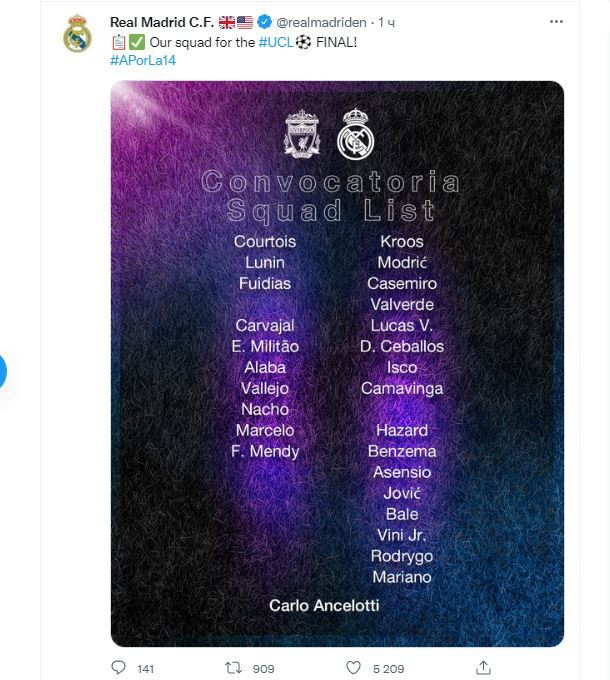Open the reply comment icon
Viewport: 610px width, 680px height.
coord(118,667)
